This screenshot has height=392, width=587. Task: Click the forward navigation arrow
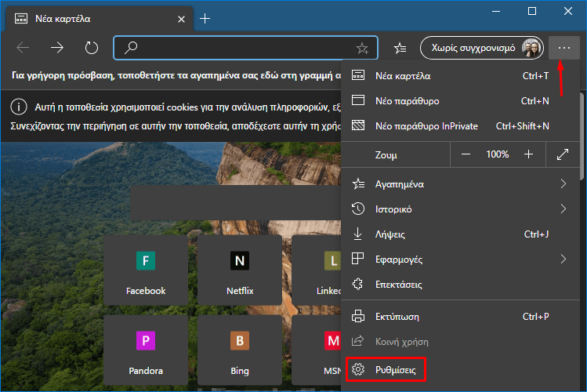coord(57,48)
